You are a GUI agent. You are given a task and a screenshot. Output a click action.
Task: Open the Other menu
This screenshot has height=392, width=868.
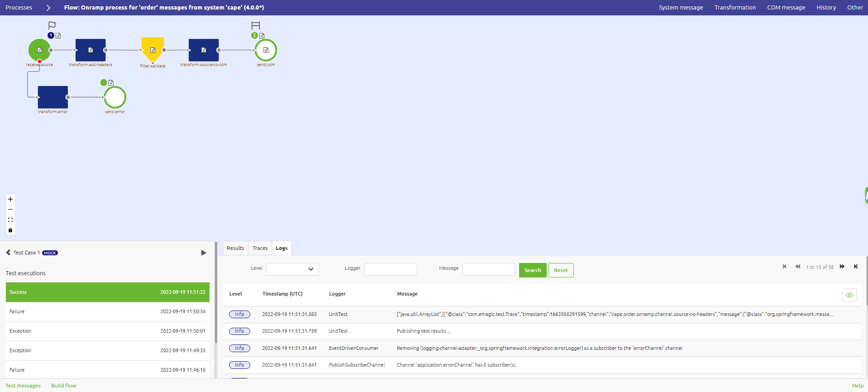pyautogui.click(x=855, y=8)
